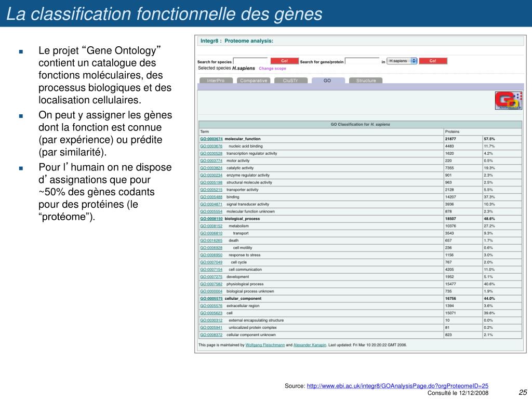Open GO:0003676 nucleic acid binding link
The width and height of the screenshot is (532, 399).
[211, 146]
